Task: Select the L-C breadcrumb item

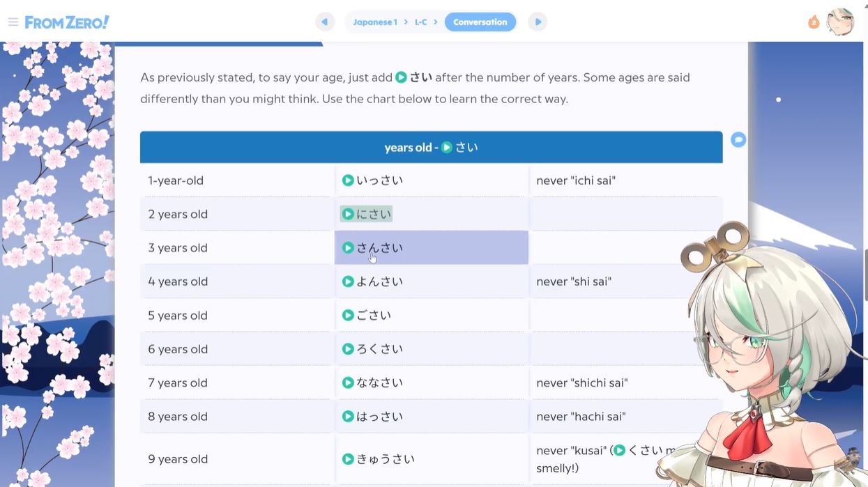Action: (420, 22)
